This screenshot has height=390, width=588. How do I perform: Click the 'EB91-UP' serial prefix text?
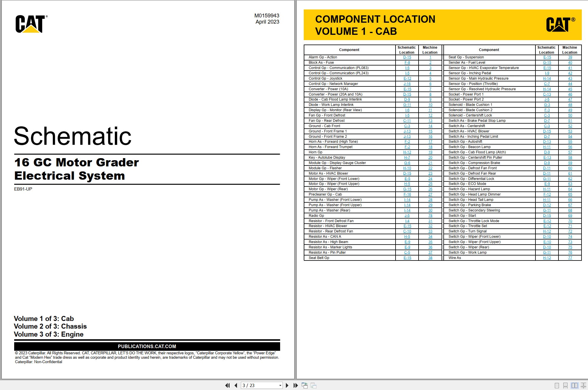[x=23, y=189]
